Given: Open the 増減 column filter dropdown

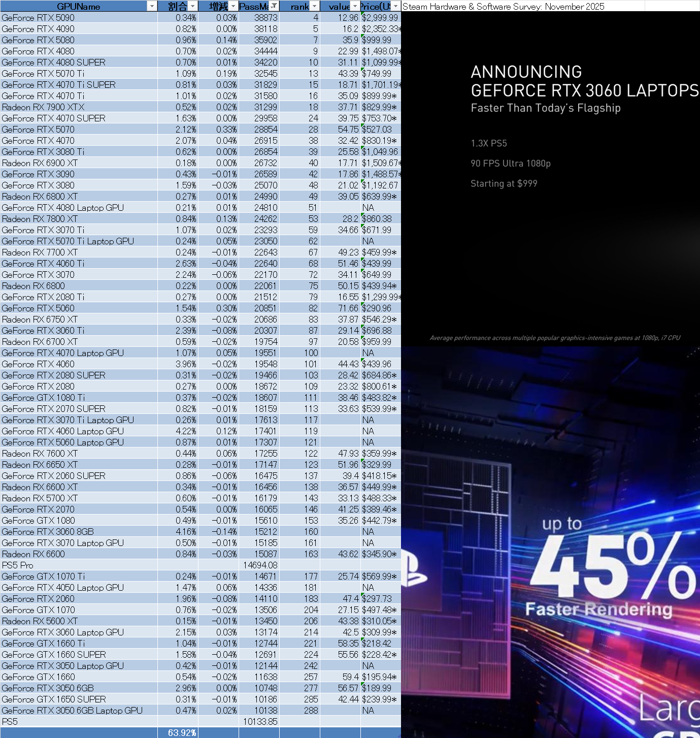Looking at the screenshot, I should (233, 6).
